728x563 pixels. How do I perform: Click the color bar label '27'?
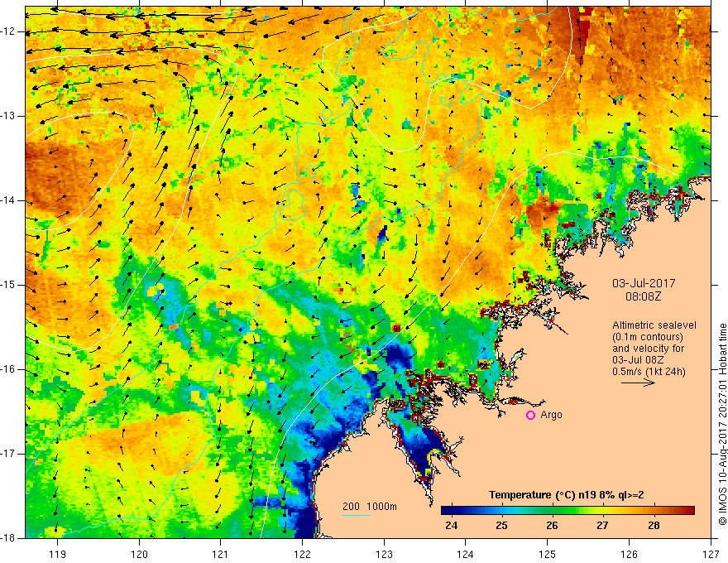[x=602, y=526]
